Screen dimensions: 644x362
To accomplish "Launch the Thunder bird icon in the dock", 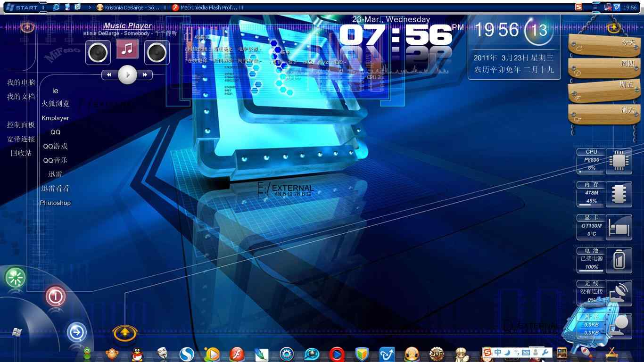I will tap(387, 354).
